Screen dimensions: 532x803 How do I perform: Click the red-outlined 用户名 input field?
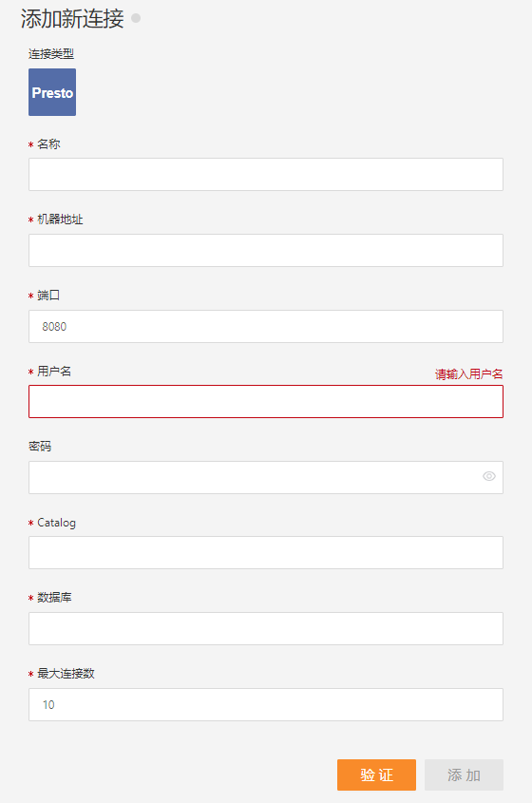pyautogui.click(x=266, y=401)
